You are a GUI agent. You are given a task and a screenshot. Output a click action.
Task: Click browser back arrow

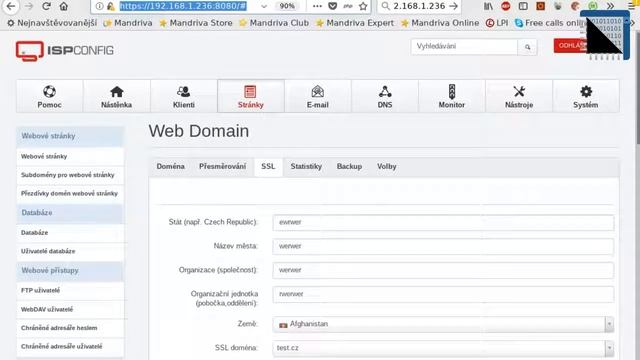pos(11,6)
